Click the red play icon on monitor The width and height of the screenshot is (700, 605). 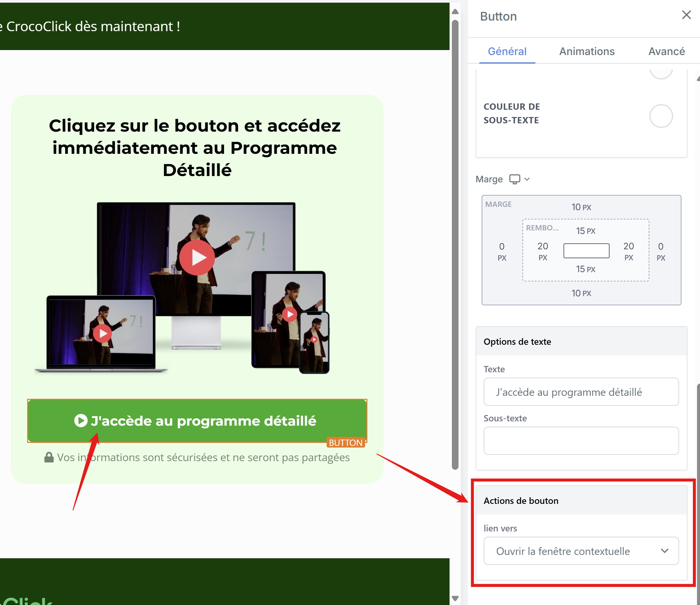[x=197, y=258]
